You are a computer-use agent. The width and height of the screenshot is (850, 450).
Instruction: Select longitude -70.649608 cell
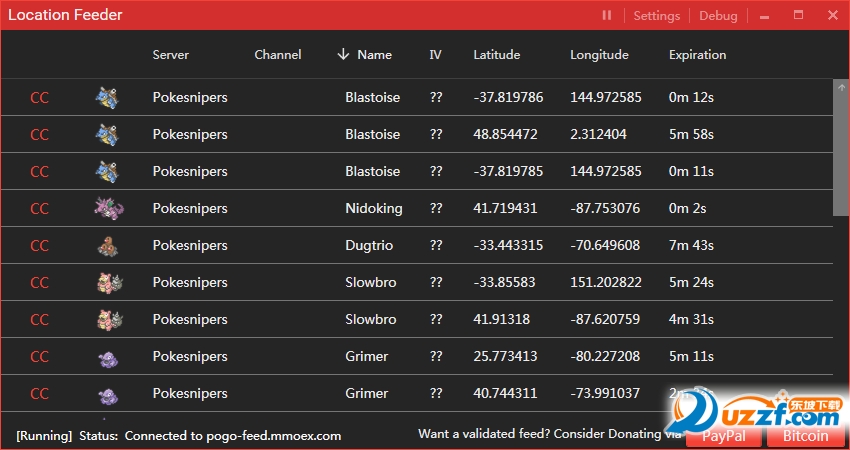[605, 246]
